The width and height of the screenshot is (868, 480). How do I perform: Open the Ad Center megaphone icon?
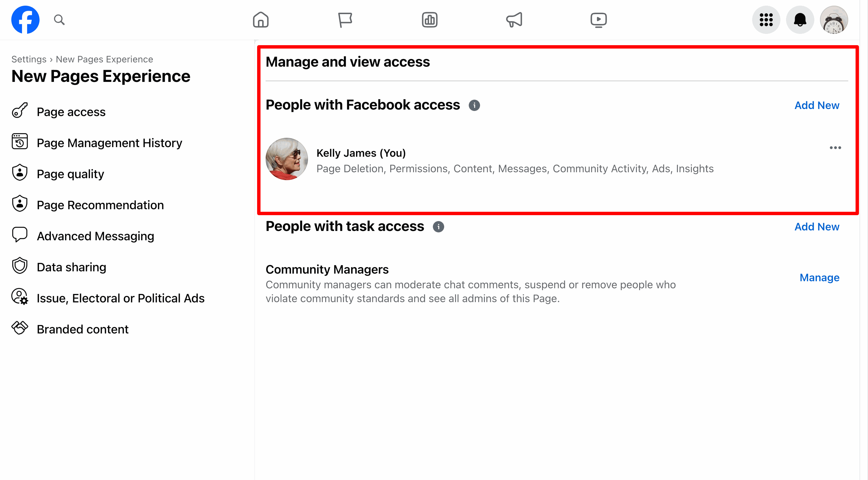tap(514, 20)
